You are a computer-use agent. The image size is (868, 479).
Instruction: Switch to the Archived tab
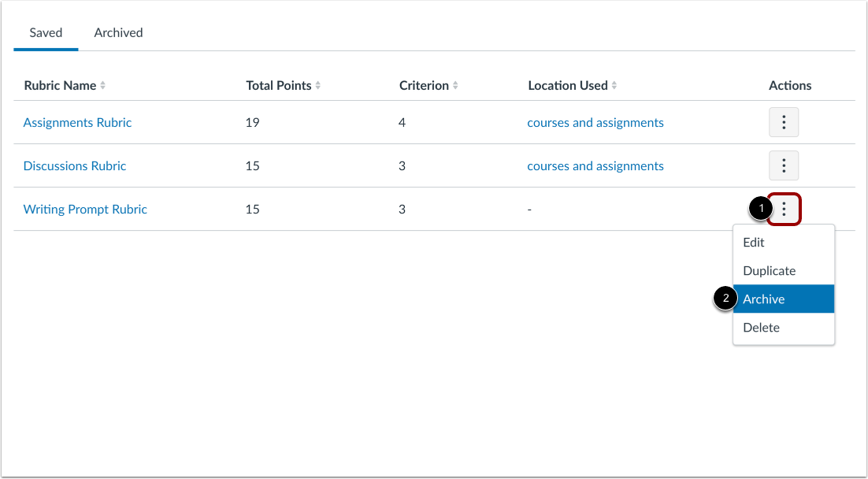(118, 32)
